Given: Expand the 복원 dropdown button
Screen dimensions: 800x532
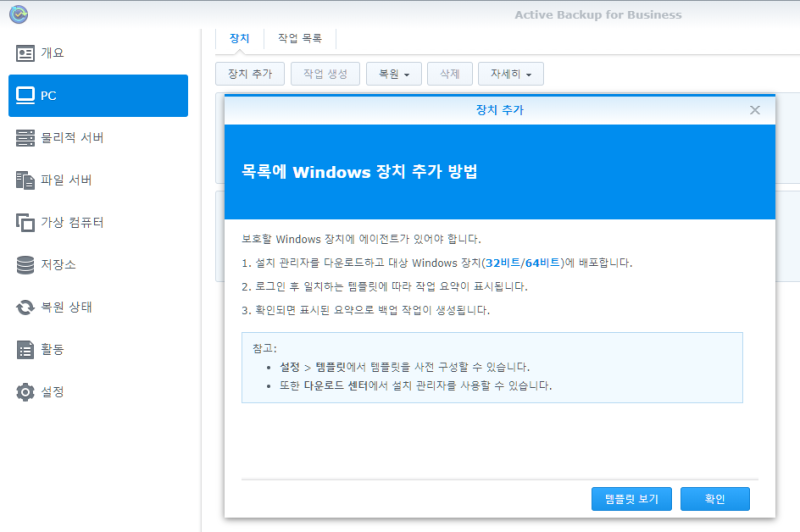Looking at the screenshot, I should pyautogui.click(x=394, y=74).
